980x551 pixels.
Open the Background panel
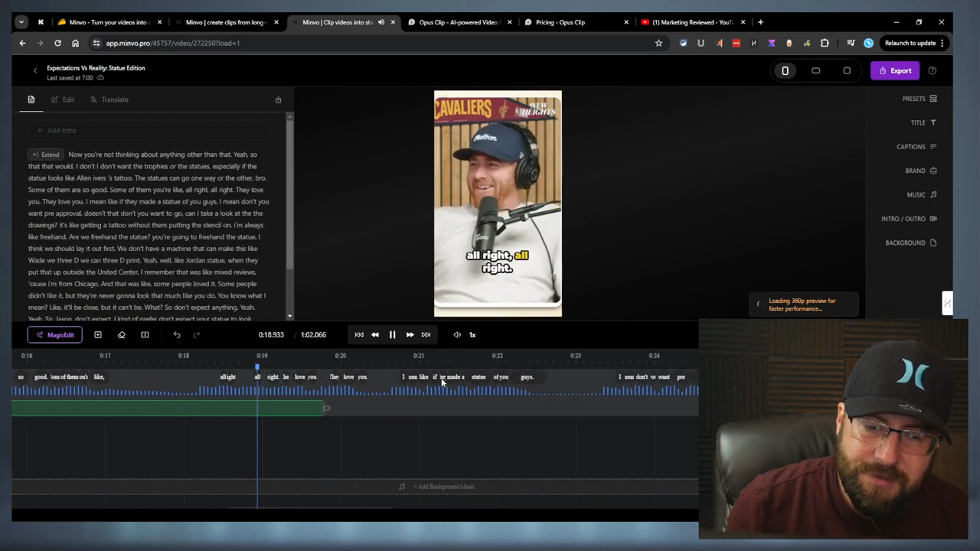click(x=911, y=243)
